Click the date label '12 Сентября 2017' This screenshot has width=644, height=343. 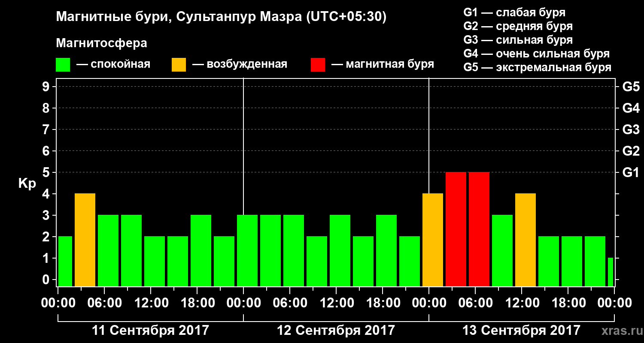[x=336, y=331]
